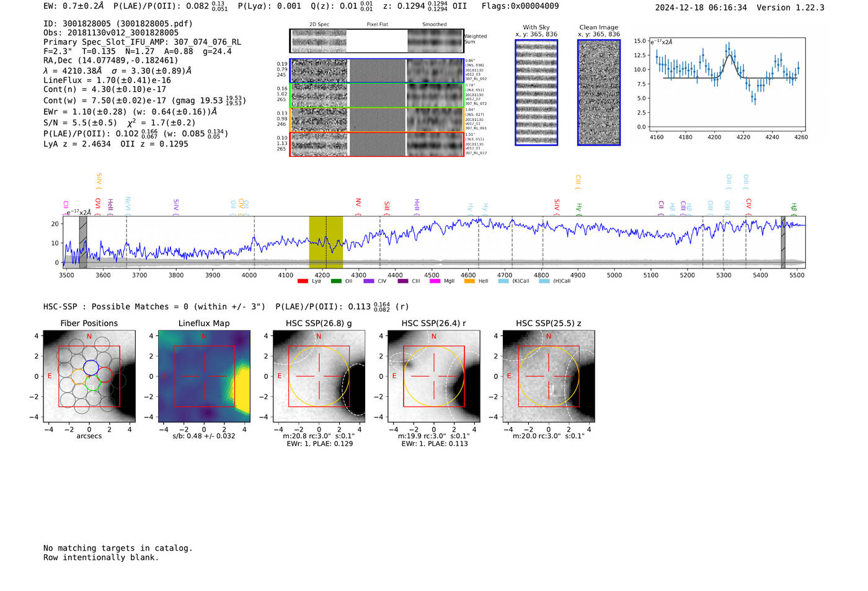Open the HSC SSP(25.5) z cutout

pos(549,376)
